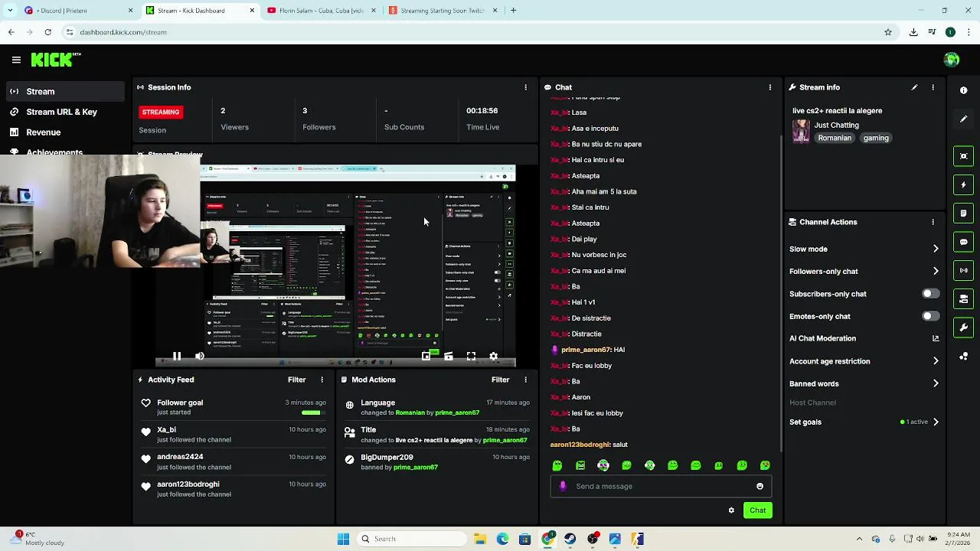
Task: Toggle the stream preview panel icon
Action: pyautogui.click(x=964, y=156)
